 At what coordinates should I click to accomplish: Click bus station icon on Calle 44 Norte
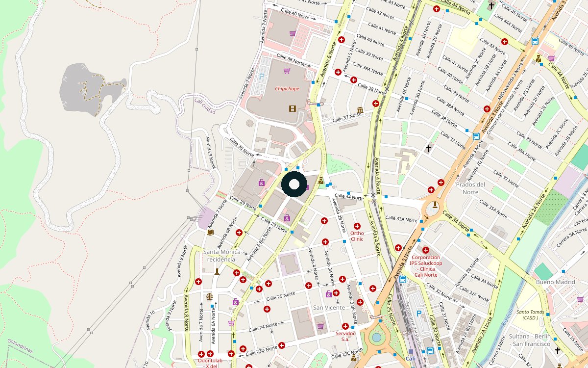pos(535,42)
